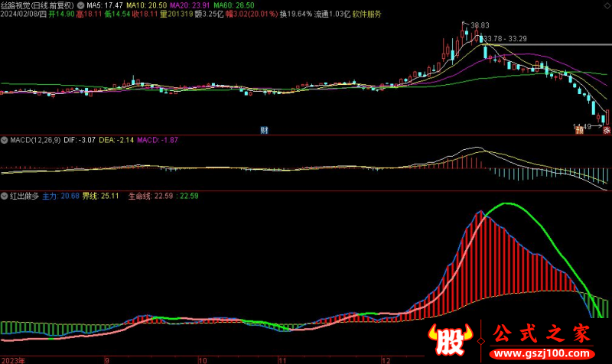Image resolution: width=612 pixels, height=364 pixels.
Task: Open the 红出做多 indicator dropdown arrow
Action: point(5,197)
